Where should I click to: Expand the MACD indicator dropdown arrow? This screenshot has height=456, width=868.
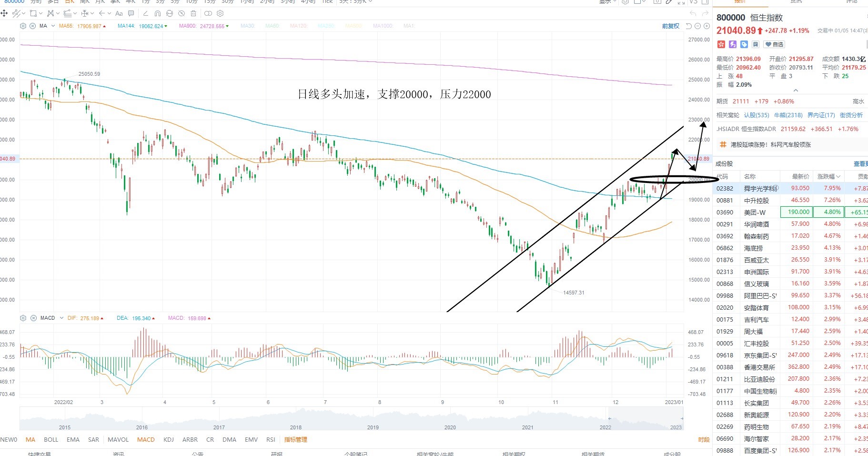(61, 318)
